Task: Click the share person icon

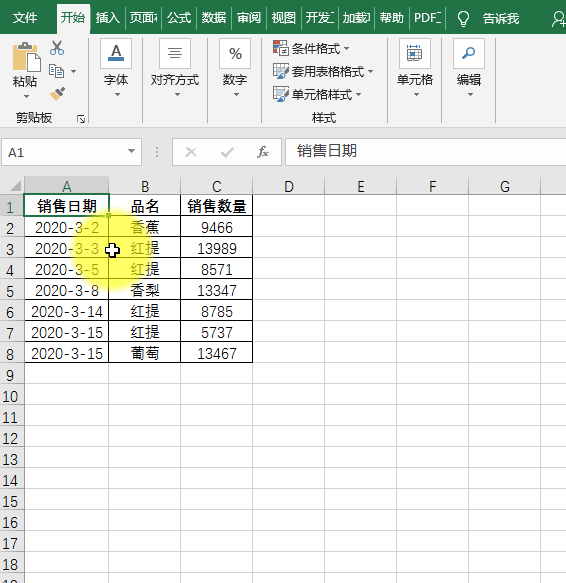Action: click(559, 19)
